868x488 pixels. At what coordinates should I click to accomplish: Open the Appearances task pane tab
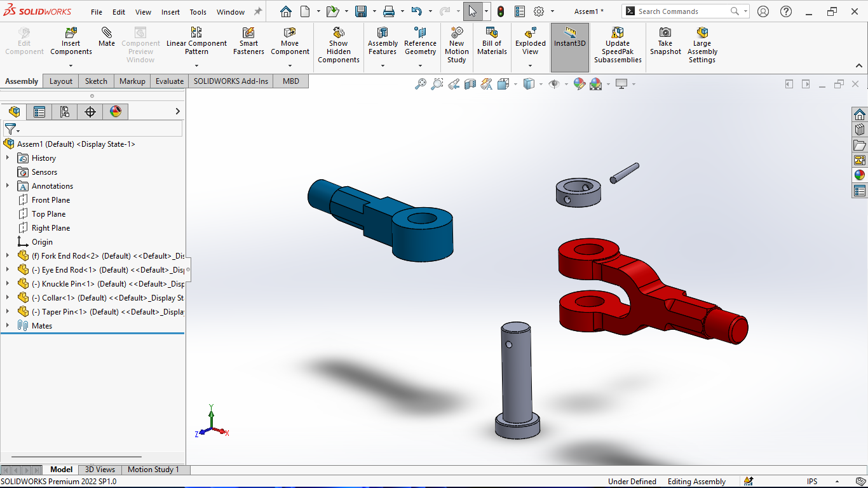pos(860,175)
